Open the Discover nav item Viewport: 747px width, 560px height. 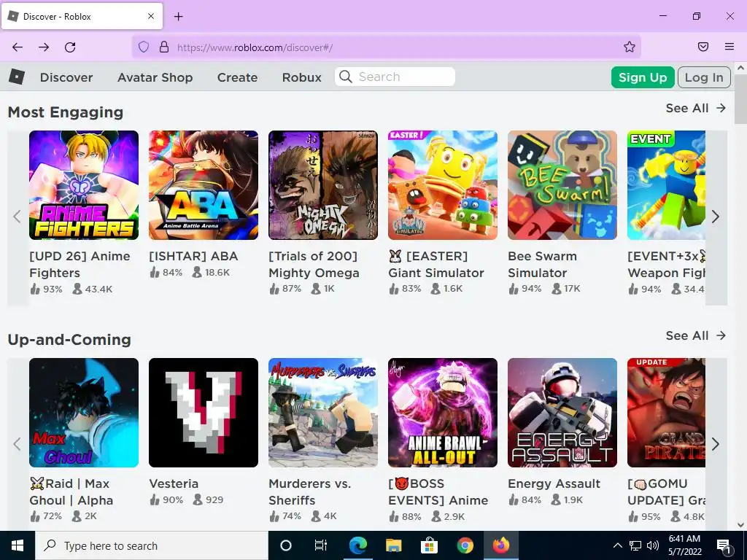tap(66, 77)
